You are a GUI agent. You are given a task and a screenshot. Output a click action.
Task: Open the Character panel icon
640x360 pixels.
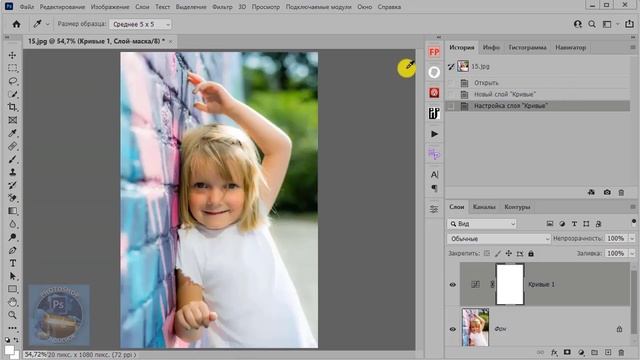434,175
